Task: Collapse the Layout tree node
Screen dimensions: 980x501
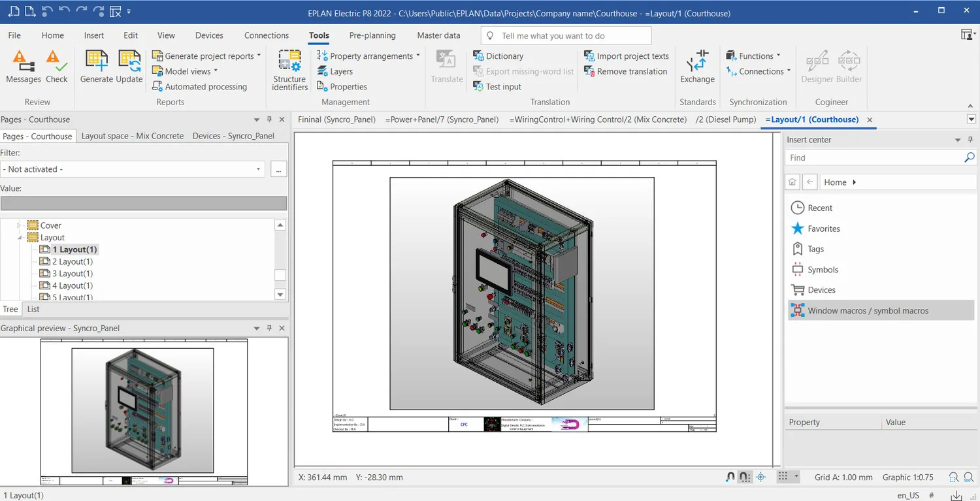Action: point(19,237)
